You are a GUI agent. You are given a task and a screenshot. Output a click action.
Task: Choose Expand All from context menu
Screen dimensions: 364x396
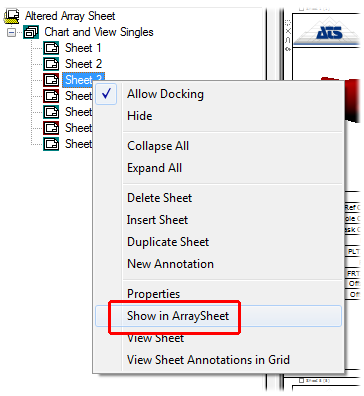click(x=154, y=168)
